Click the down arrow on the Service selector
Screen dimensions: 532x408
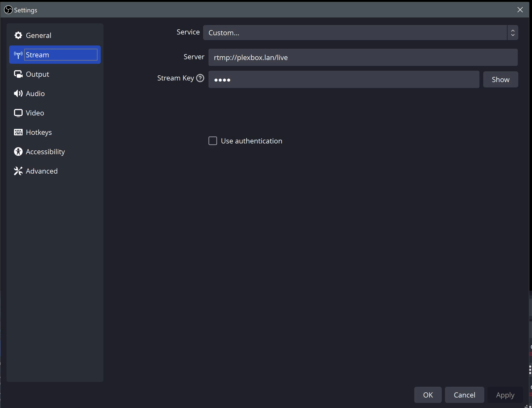[x=513, y=35]
